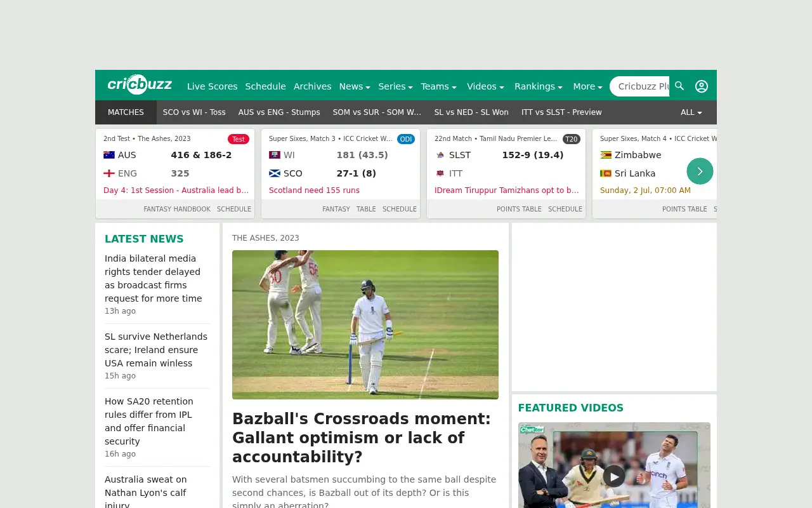Expand the Series dropdown menu
The width and height of the screenshot is (812, 508).
[395, 86]
